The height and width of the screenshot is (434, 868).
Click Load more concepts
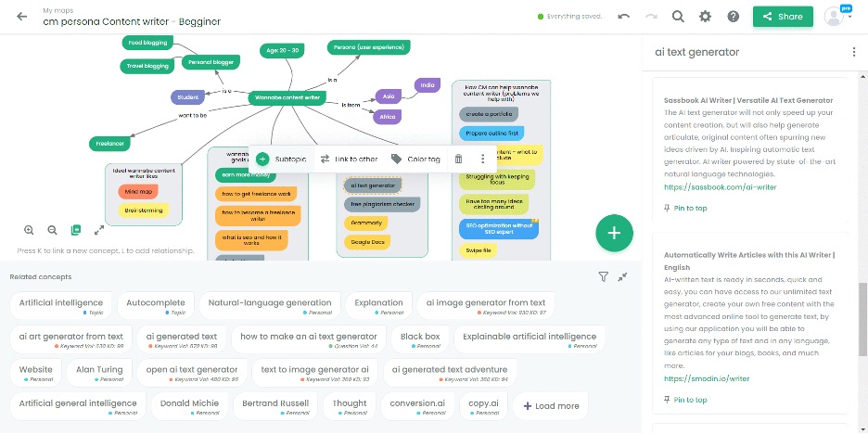pyautogui.click(x=551, y=406)
